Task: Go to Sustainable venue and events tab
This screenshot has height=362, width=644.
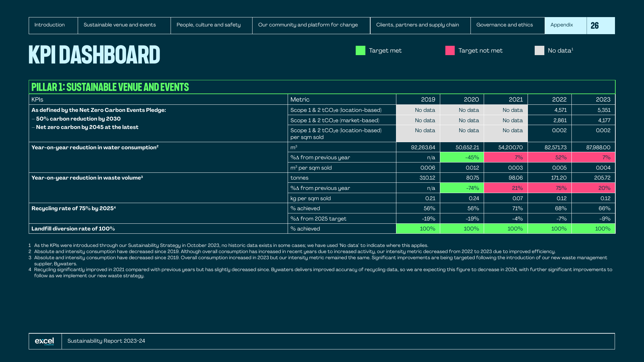Action: coord(124,25)
